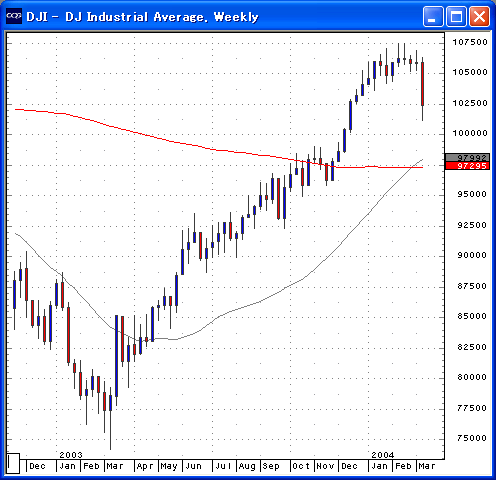This screenshot has height=480, width=496.
Task: Click the 107500 price axis label
Action: coord(470,42)
